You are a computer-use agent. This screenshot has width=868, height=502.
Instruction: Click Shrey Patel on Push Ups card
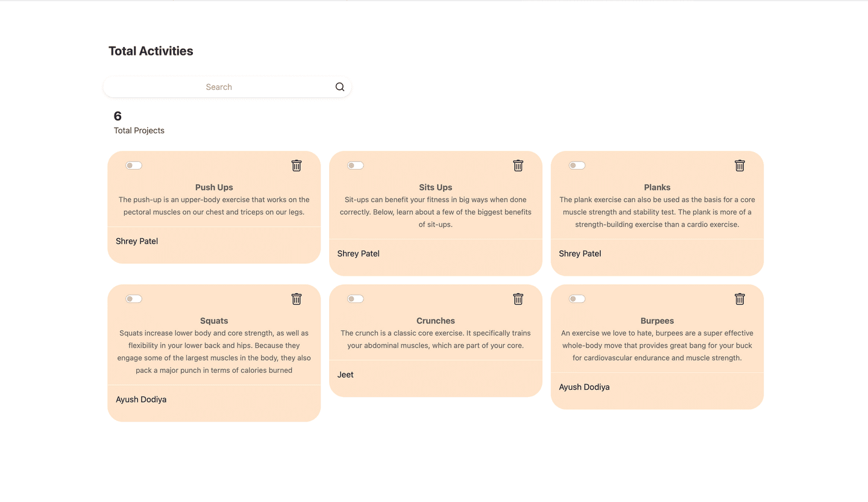pyautogui.click(x=137, y=241)
